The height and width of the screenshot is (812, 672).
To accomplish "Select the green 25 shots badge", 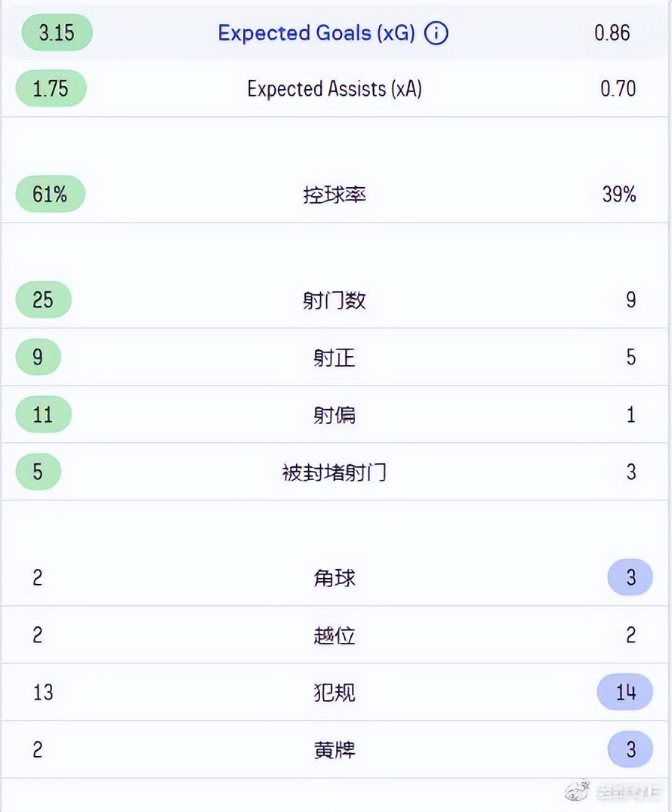I will click(x=43, y=300).
